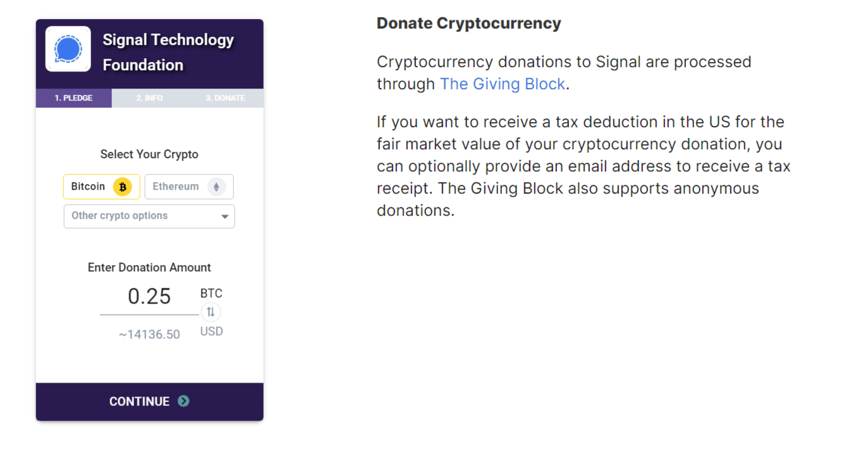This screenshot has width=868, height=451.
Task: Open the Other crypto options dropdown
Action: [x=149, y=216]
